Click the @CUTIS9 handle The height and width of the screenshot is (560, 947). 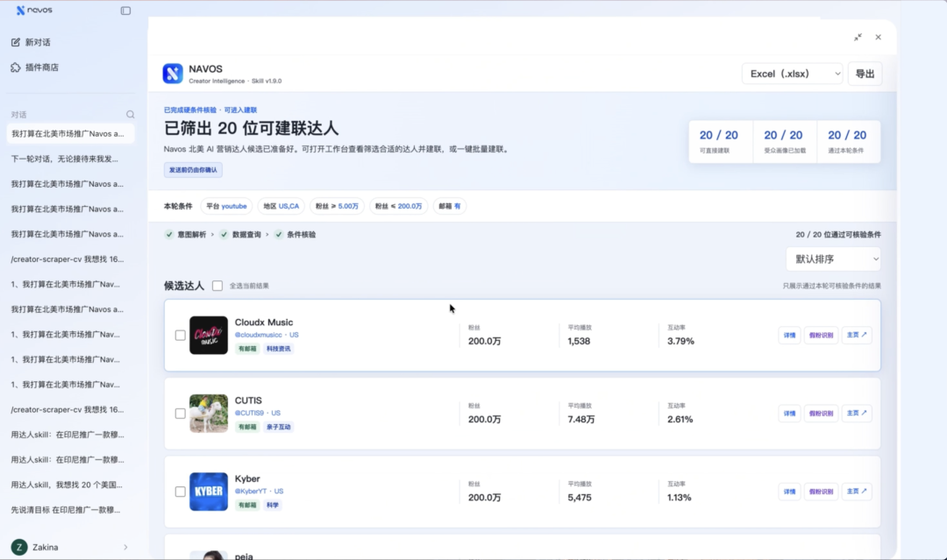click(249, 414)
